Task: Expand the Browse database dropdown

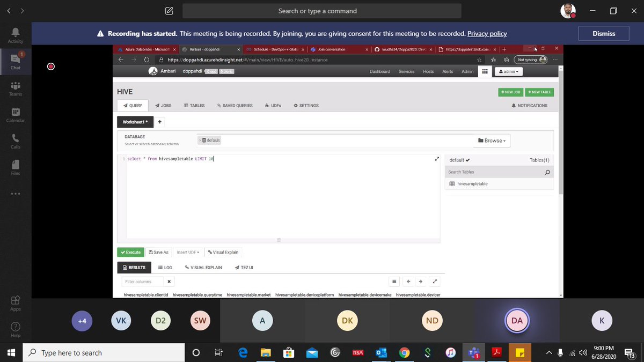Action: click(x=492, y=141)
